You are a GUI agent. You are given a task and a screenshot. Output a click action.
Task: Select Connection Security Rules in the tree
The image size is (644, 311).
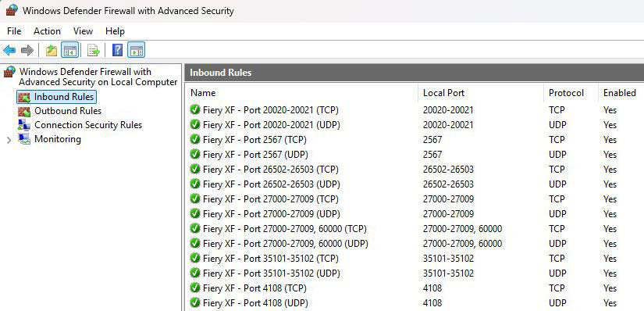[x=88, y=125]
